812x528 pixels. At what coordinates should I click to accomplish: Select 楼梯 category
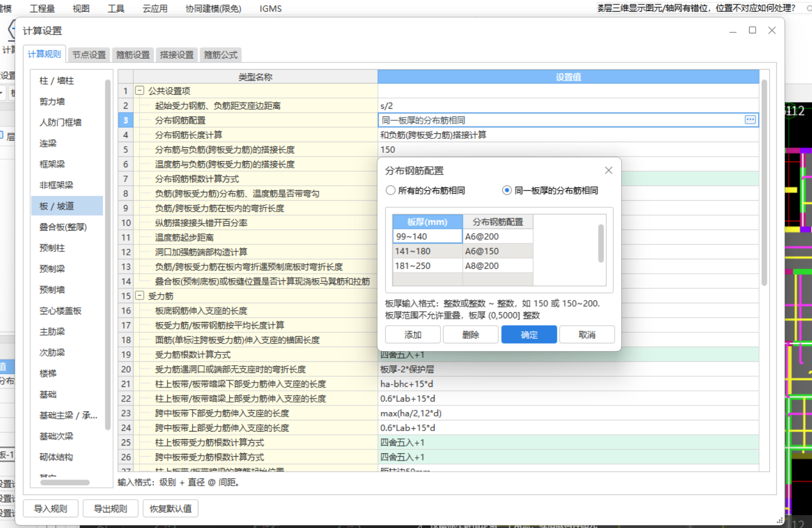[67, 373]
